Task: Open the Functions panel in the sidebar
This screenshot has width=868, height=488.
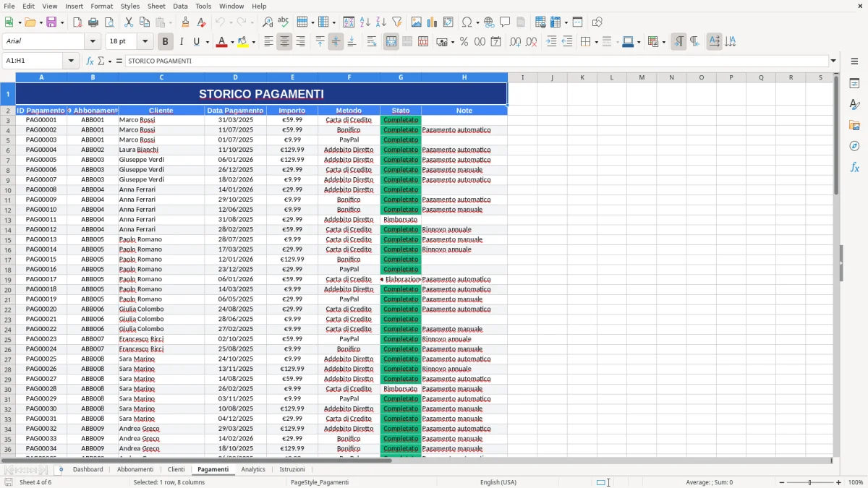Action: click(855, 167)
